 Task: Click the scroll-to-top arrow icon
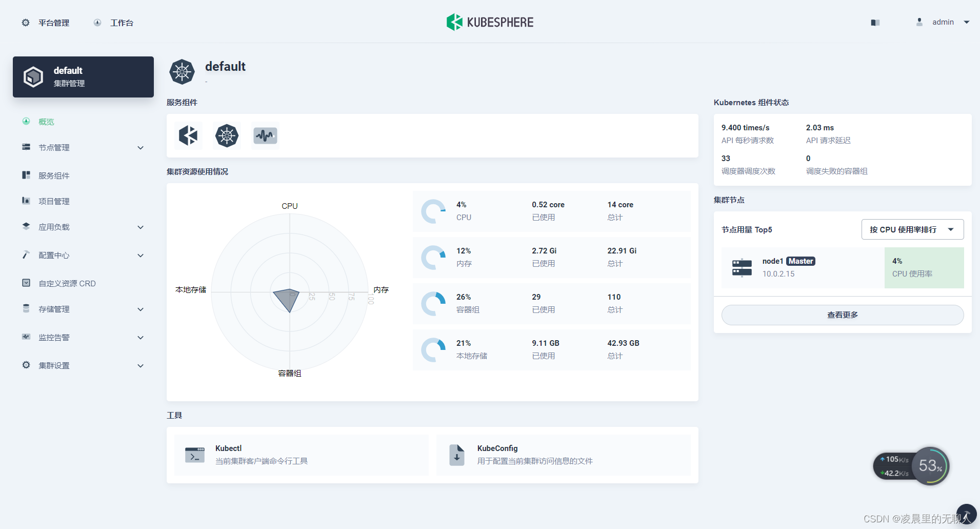(967, 514)
